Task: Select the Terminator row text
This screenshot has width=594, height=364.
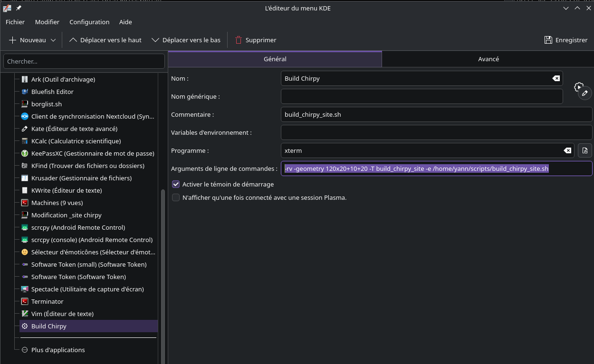Action: (47, 301)
